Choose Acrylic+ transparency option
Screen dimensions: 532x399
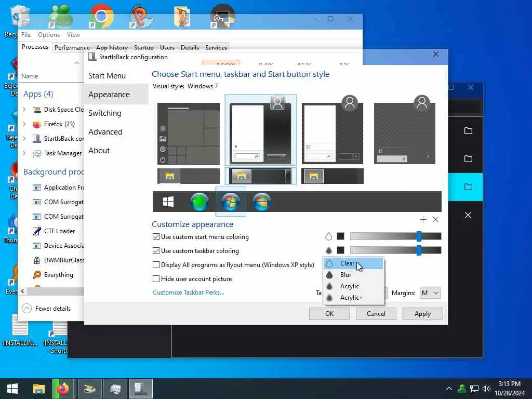pos(353,298)
